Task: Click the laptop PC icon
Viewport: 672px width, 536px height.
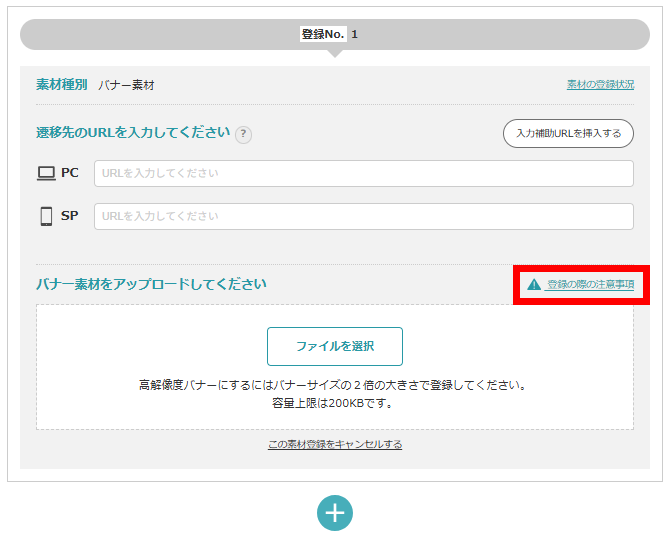Action: (x=46, y=173)
